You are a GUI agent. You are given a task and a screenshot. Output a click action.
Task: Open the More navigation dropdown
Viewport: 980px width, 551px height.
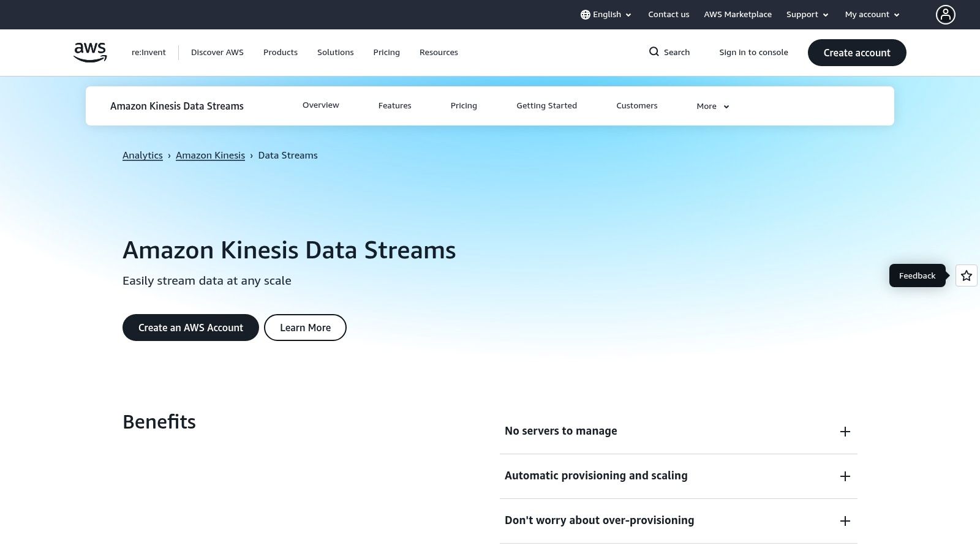tap(712, 106)
